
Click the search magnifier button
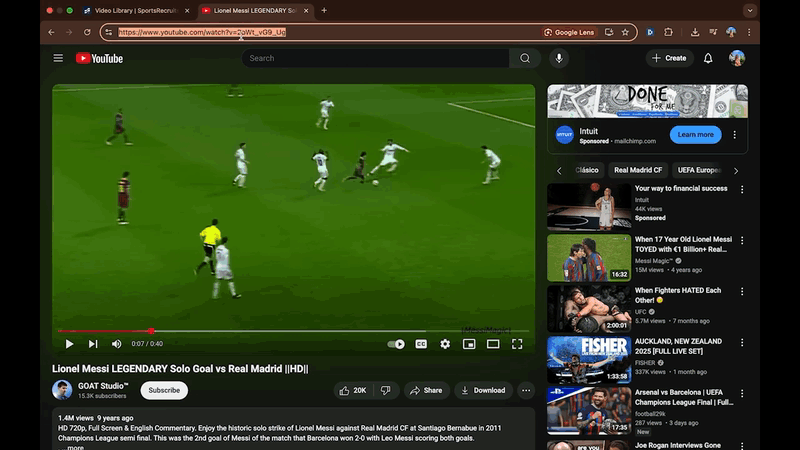[524, 58]
